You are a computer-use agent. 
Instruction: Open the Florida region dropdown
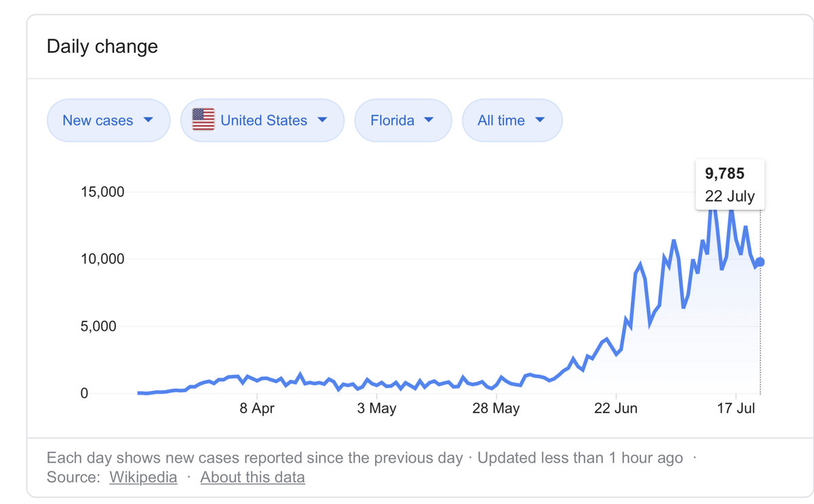click(402, 120)
